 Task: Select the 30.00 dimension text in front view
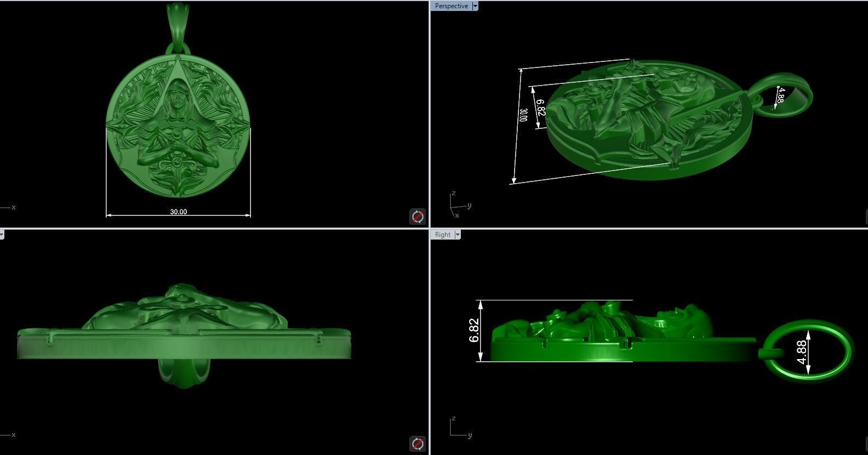tap(178, 212)
